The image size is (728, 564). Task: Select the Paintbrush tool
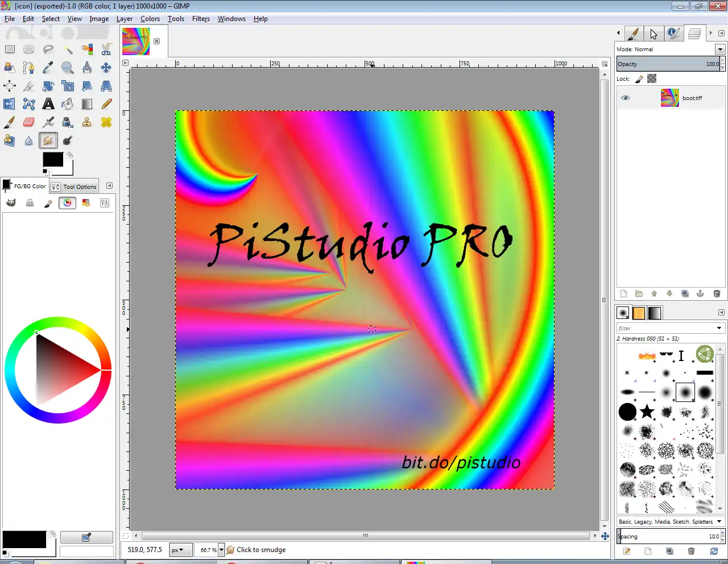coord(10,122)
